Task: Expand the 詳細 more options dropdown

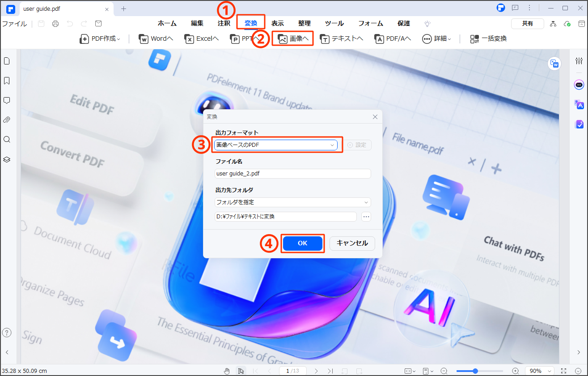Action: tap(436, 39)
